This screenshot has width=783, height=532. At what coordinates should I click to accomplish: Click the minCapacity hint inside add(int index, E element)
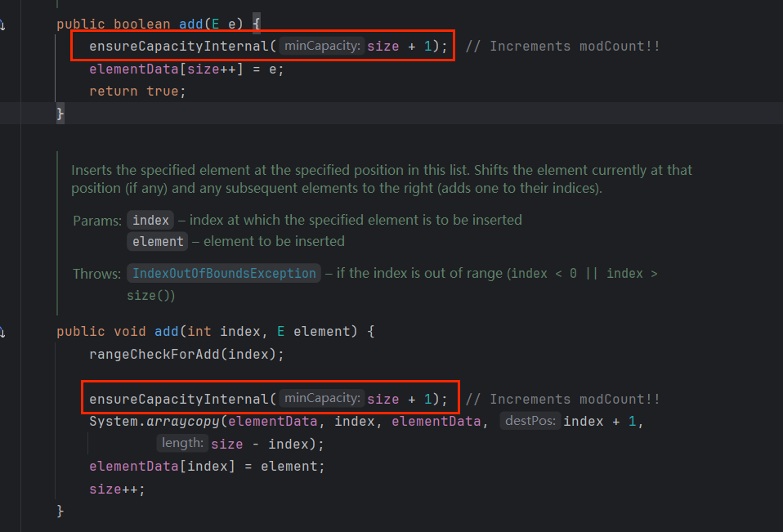click(x=322, y=398)
